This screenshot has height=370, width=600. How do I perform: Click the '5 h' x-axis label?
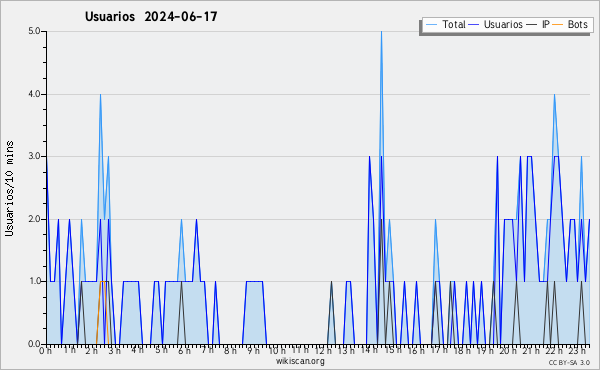161,350
